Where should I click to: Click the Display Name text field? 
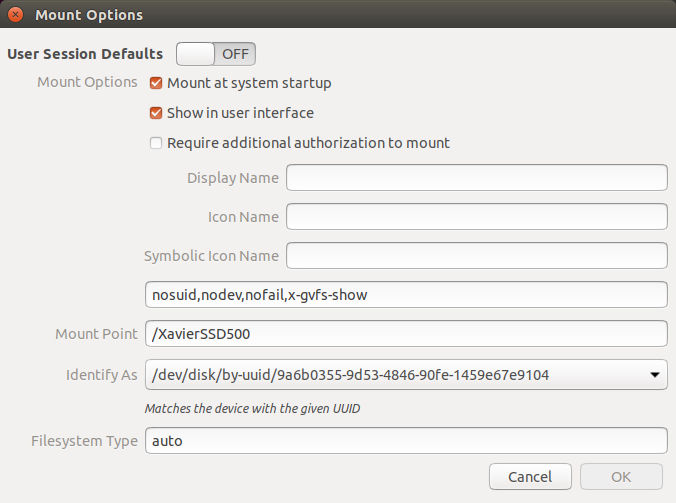(476, 178)
